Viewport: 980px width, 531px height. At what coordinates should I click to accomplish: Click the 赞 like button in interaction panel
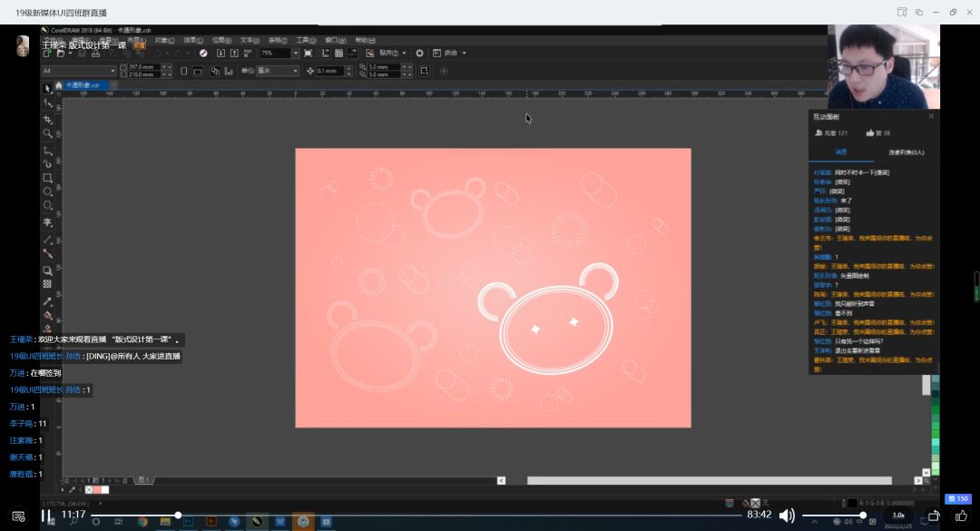pyautogui.click(x=873, y=133)
